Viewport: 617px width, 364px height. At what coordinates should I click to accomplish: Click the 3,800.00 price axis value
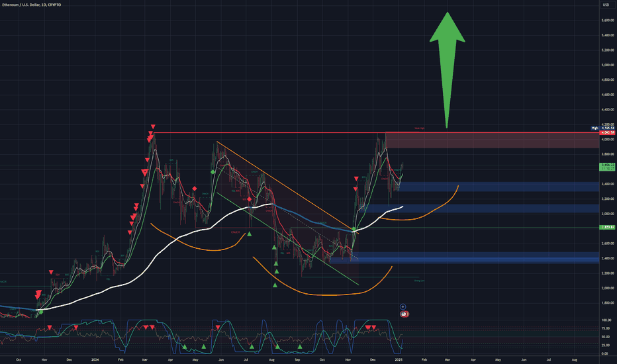click(x=608, y=154)
